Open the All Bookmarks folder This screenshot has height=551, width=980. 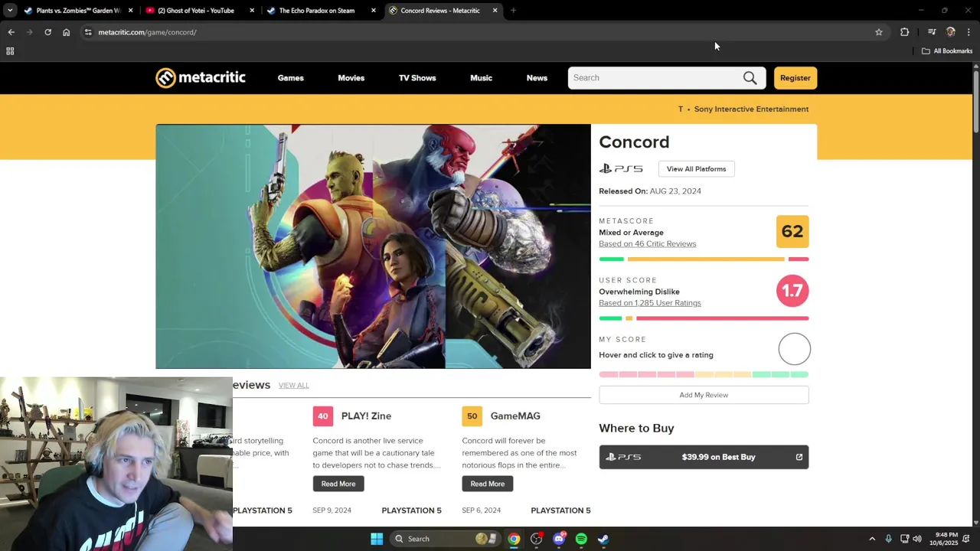click(x=947, y=51)
